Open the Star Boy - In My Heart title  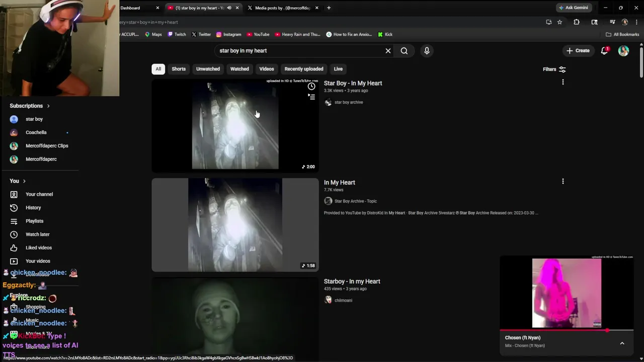(353, 83)
